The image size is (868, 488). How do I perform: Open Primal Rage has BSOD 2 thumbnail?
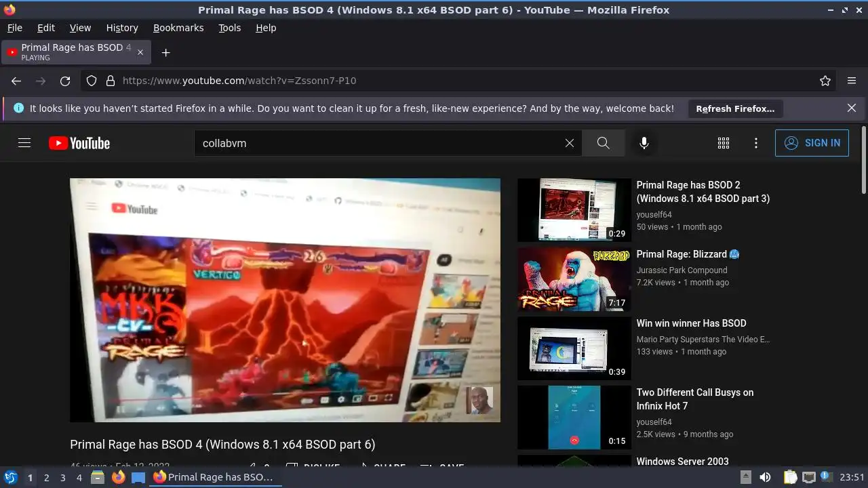point(574,210)
